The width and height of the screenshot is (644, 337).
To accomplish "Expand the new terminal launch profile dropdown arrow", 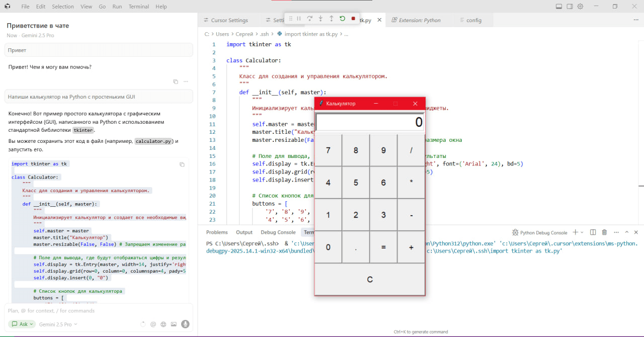I will click(x=582, y=232).
